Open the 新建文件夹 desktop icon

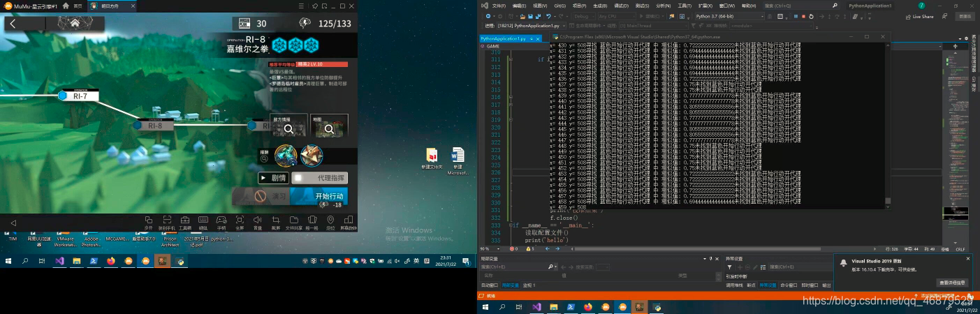pos(432,158)
